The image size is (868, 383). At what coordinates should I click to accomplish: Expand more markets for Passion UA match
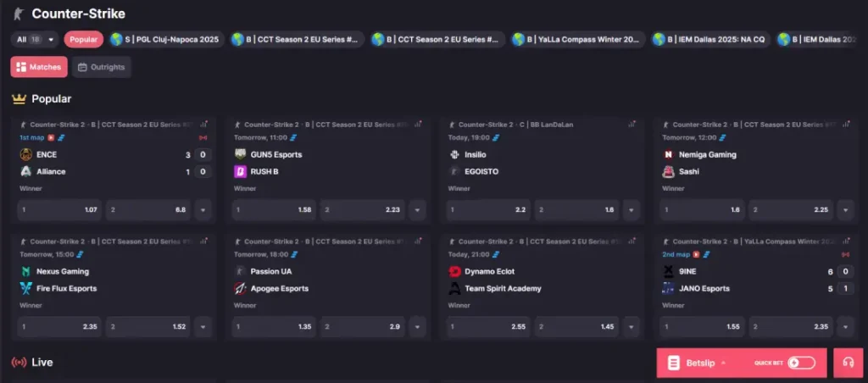click(417, 327)
